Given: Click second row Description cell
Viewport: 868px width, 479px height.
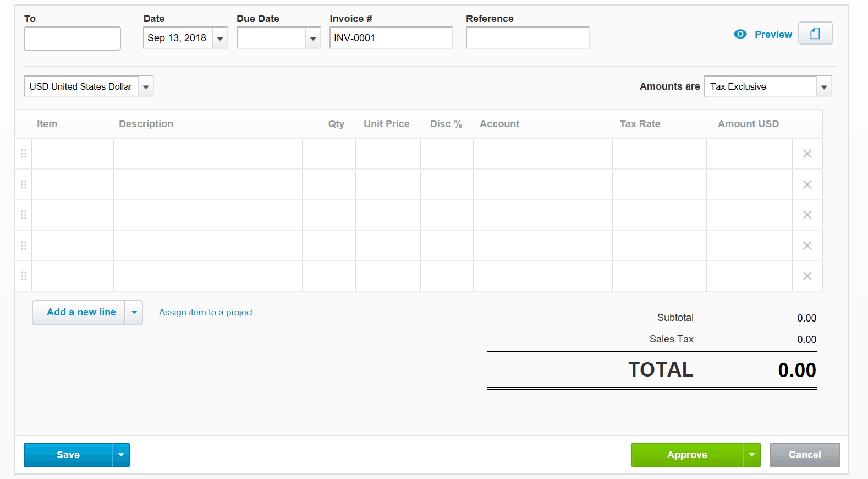Looking at the screenshot, I should click(x=208, y=184).
